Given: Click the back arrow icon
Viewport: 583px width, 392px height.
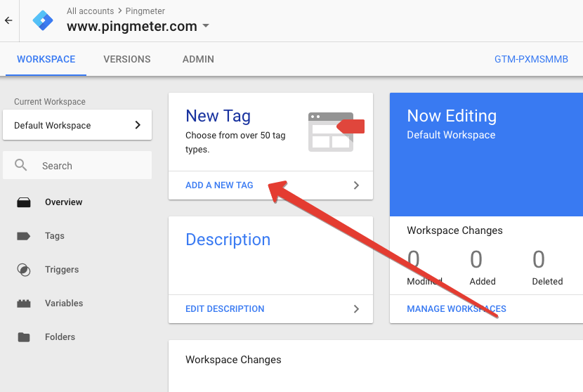Looking at the screenshot, I should click(x=8, y=20).
